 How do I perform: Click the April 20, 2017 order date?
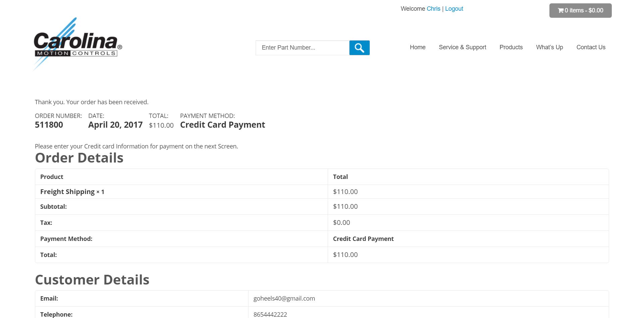(x=115, y=125)
